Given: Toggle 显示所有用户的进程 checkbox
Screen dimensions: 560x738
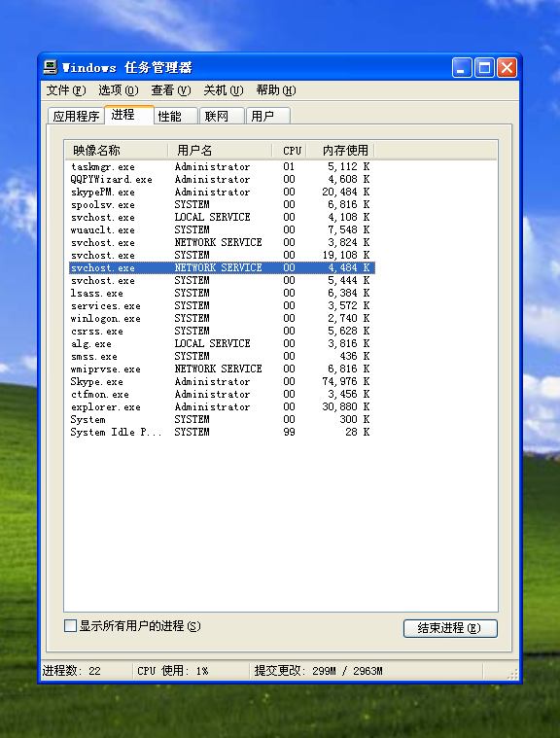Looking at the screenshot, I should click(71, 625).
